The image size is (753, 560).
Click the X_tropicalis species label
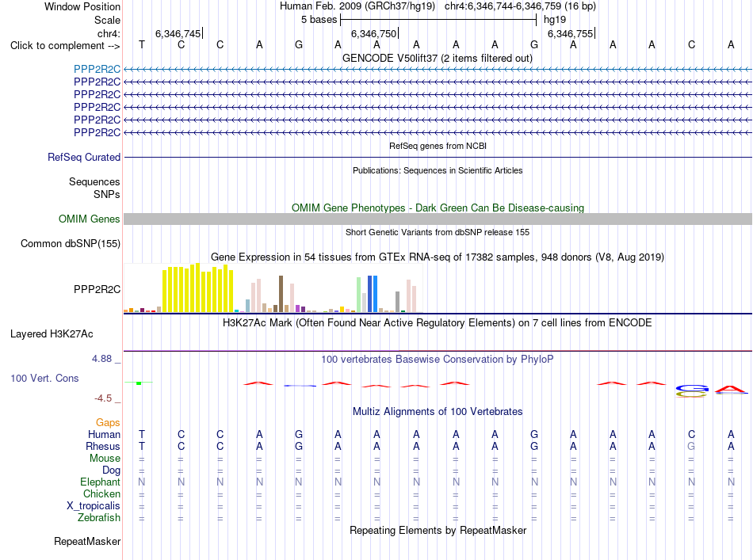(x=94, y=506)
